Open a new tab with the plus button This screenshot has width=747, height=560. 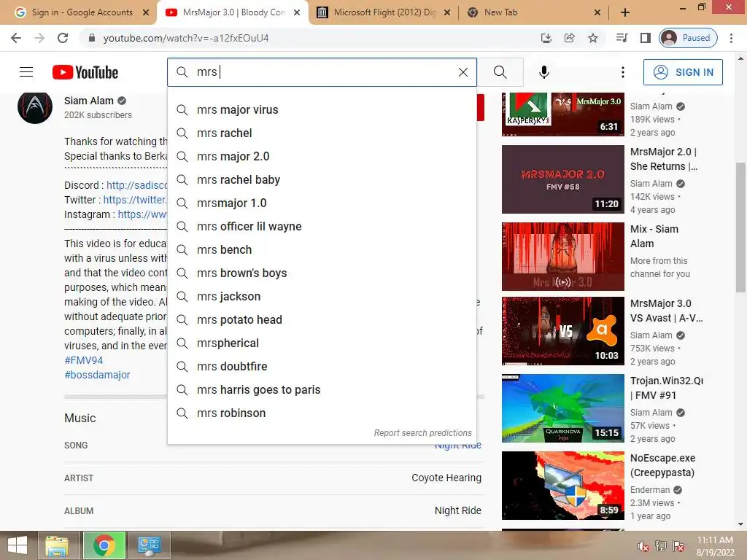[625, 12]
